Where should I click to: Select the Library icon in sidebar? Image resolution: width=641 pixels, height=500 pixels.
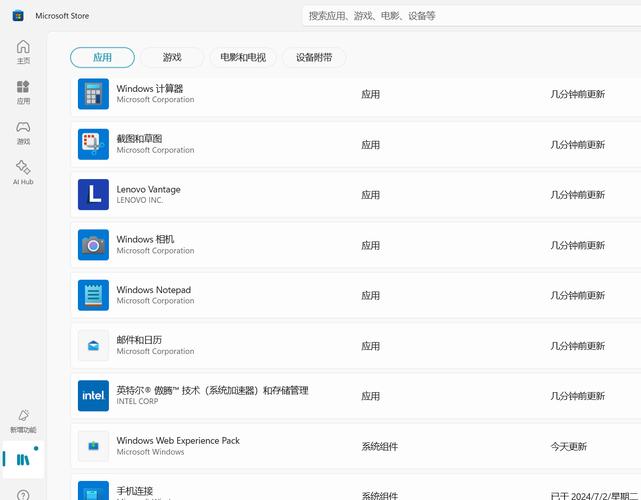pyautogui.click(x=23, y=460)
